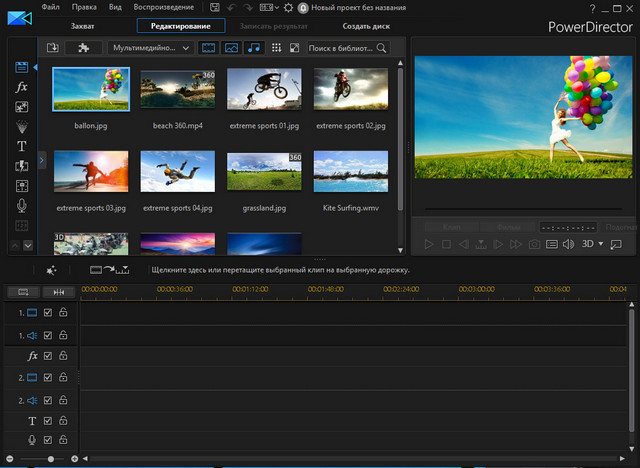Select the Kite Surfing.wmv thumbnail
The height and width of the screenshot is (468, 640).
click(350, 171)
